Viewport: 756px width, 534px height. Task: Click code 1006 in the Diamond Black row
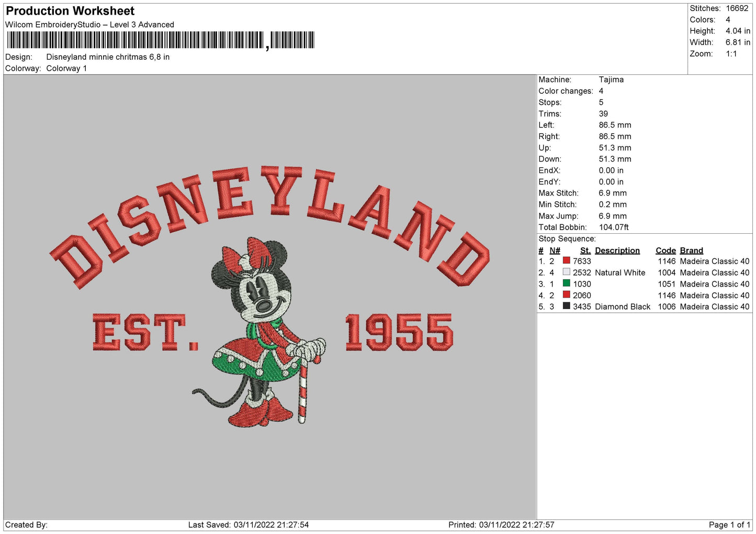pos(667,306)
